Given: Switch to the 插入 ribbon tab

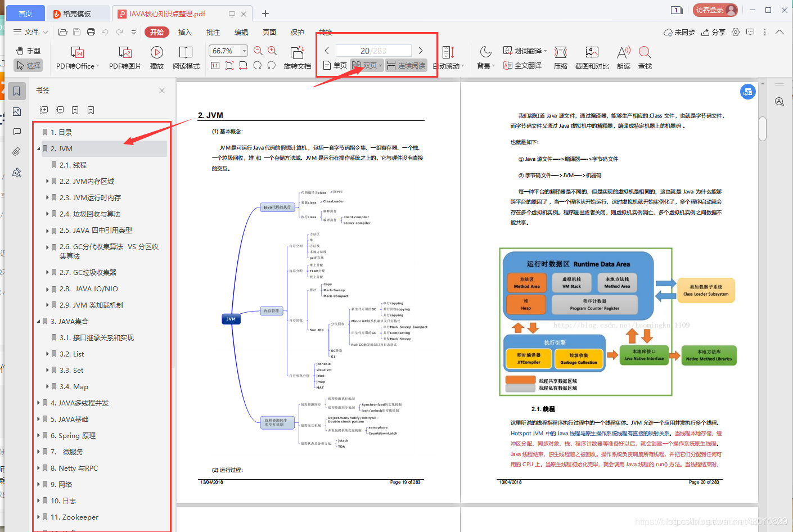Looking at the screenshot, I should [185, 33].
